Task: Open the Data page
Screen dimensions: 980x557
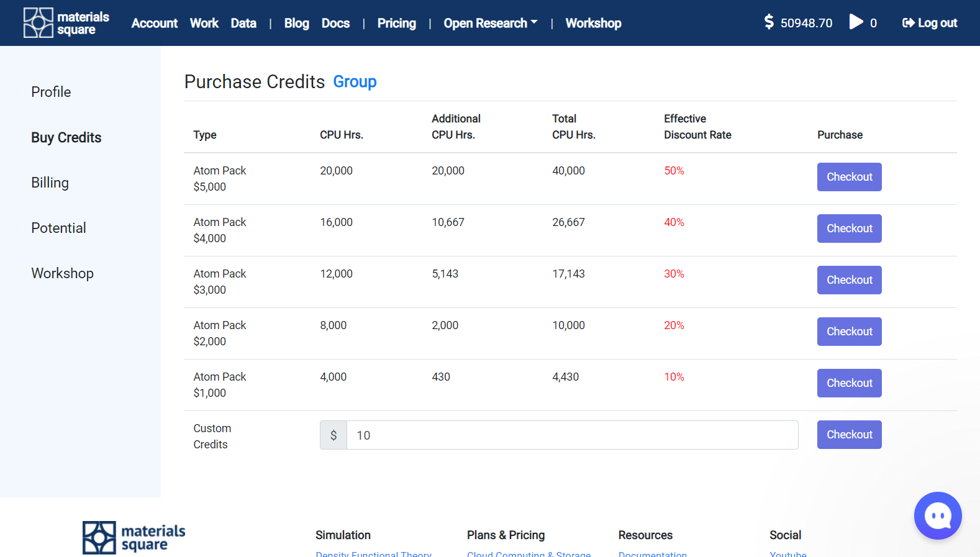Action: coord(243,23)
